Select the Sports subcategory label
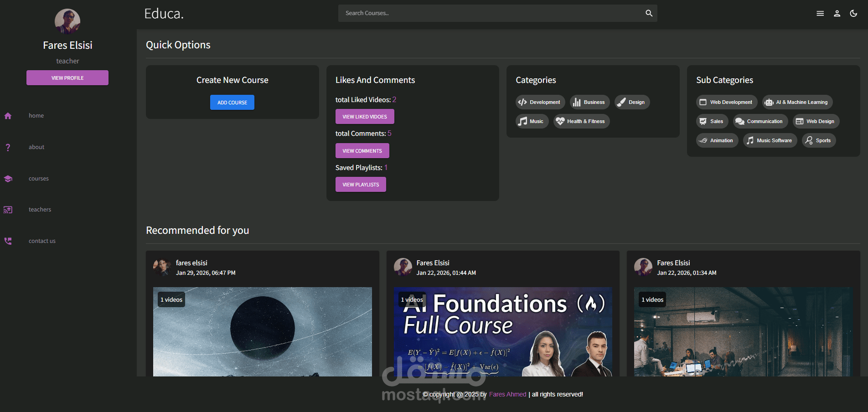Image resolution: width=868 pixels, height=412 pixels. 823,140
